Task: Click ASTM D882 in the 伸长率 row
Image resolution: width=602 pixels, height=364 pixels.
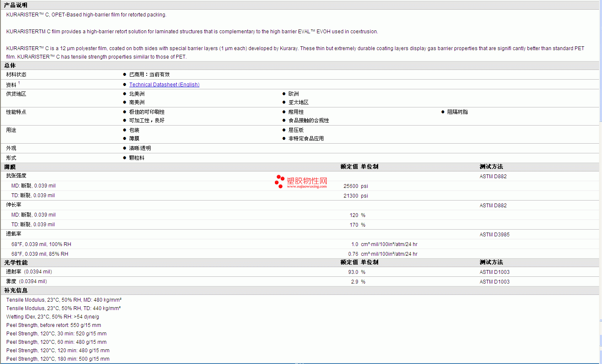Action: point(493,206)
